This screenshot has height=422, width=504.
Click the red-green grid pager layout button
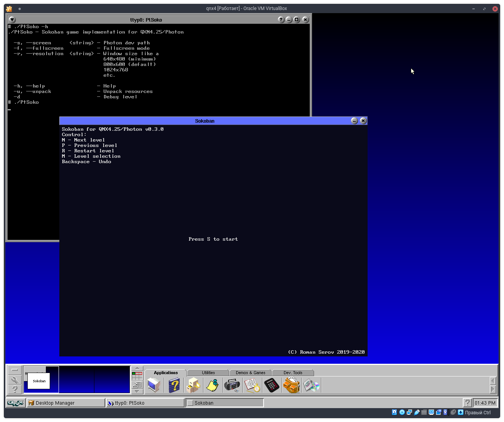click(137, 376)
